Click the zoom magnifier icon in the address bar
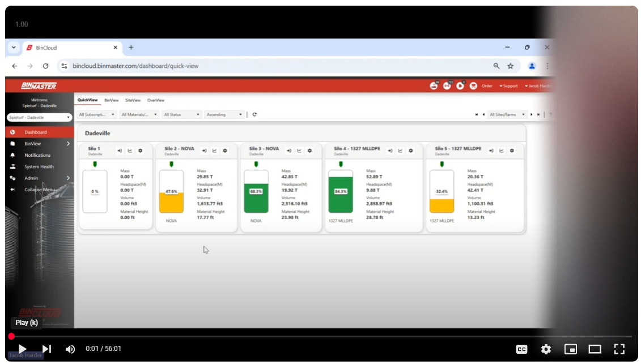 tap(496, 66)
